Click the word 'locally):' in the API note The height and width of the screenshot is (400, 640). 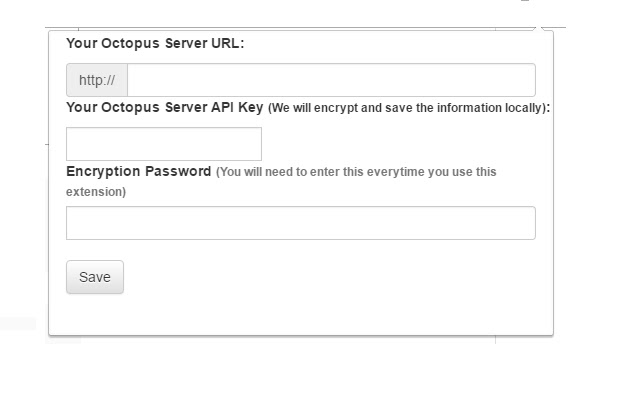click(527, 108)
